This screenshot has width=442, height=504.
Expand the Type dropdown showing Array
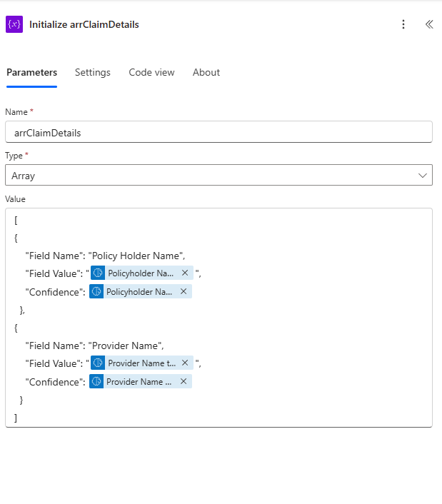tap(219, 175)
